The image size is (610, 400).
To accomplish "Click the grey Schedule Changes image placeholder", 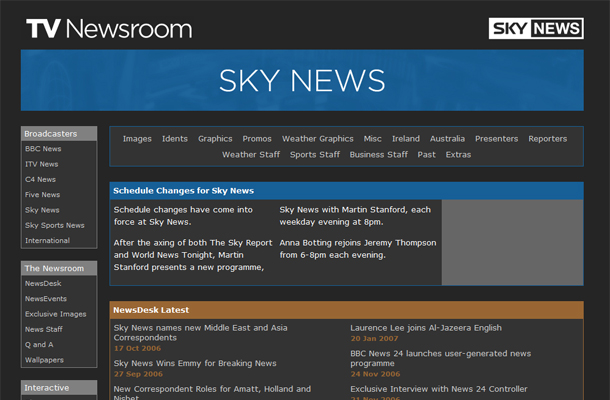I will [512, 242].
